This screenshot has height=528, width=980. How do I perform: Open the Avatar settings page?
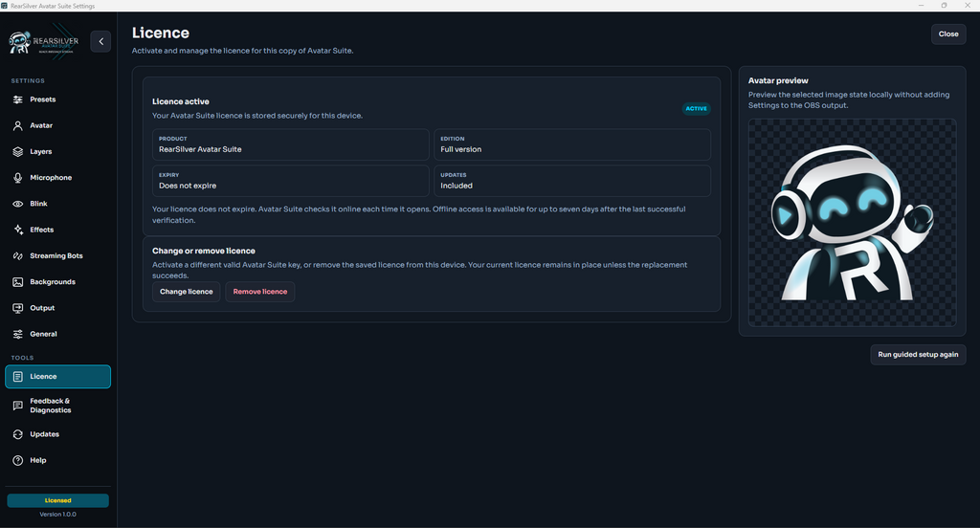[x=58, y=125]
